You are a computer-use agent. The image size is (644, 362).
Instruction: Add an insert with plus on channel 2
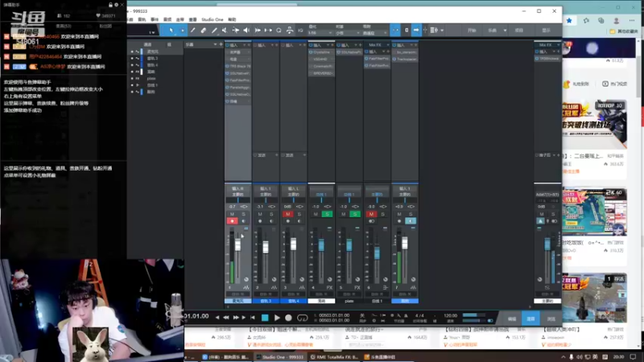277,45
